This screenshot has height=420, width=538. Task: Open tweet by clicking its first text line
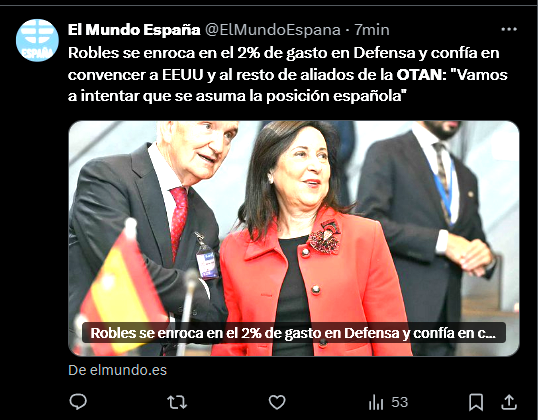(283, 53)
